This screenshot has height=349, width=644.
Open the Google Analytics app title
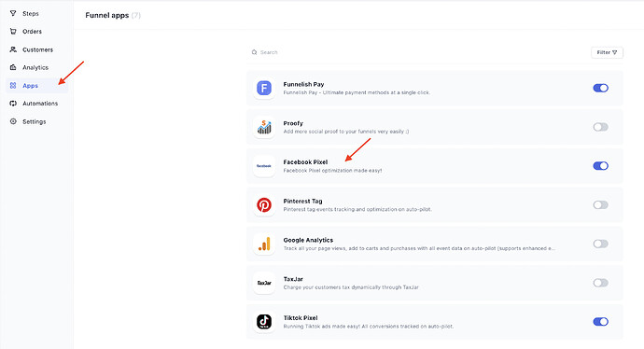(308, 240)
